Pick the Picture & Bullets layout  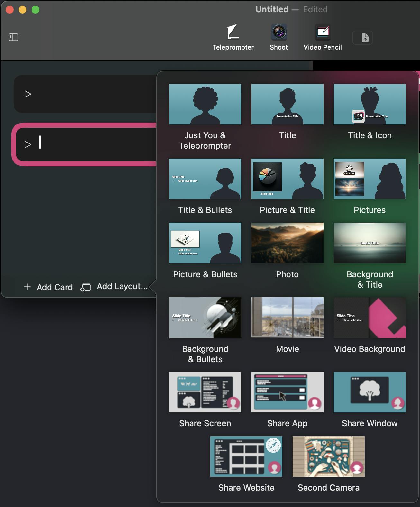click(205, 251)
